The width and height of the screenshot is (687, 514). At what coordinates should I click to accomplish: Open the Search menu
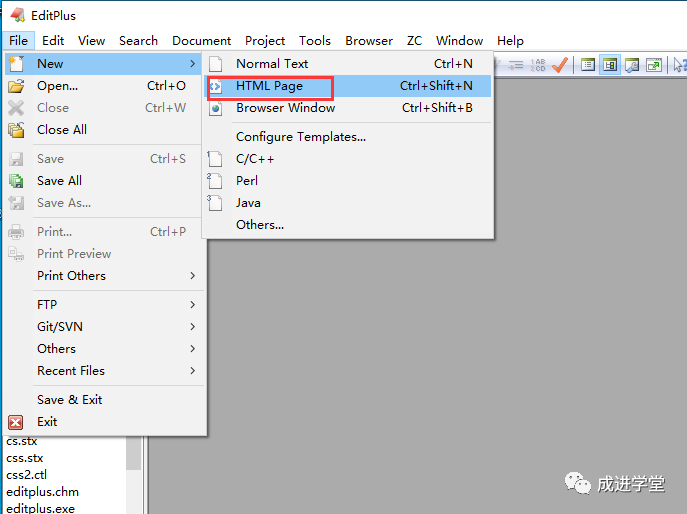click(x=138, y=41)
